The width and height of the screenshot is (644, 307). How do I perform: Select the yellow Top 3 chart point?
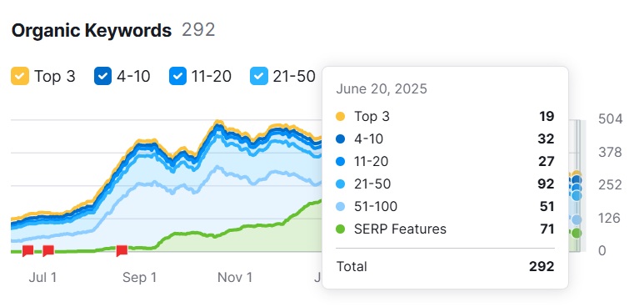577,174
